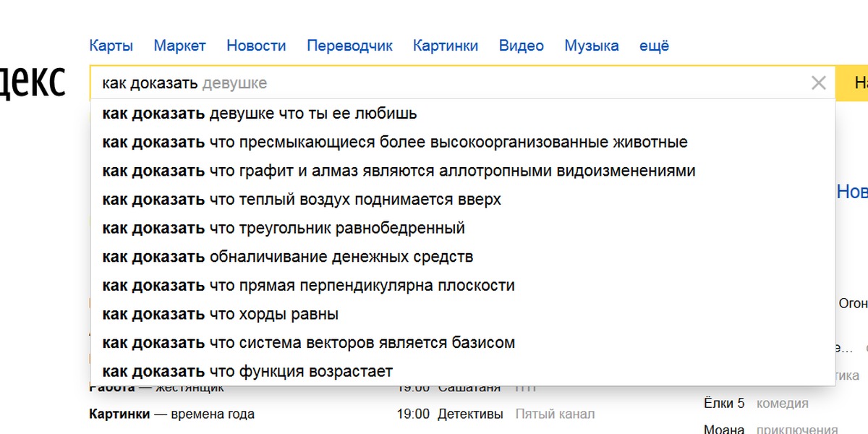Select the suggestion 'теплый воздух поднимается вверх'

point(301,200)
